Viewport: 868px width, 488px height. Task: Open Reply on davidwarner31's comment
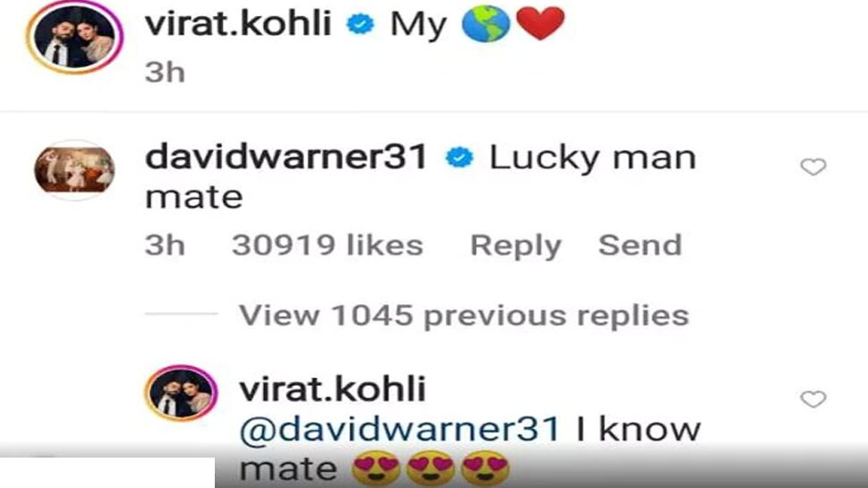pyautogui.click(x=515, y=245)
